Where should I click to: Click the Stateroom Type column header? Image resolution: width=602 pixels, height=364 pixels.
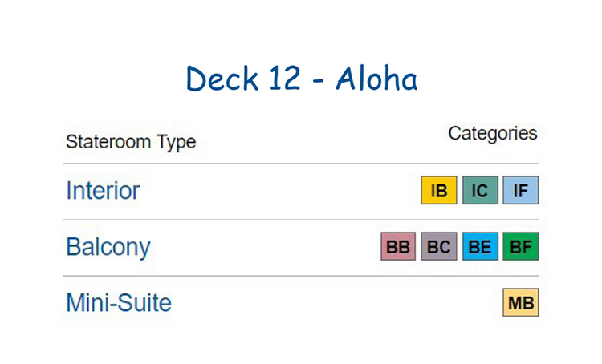(131, 142)
